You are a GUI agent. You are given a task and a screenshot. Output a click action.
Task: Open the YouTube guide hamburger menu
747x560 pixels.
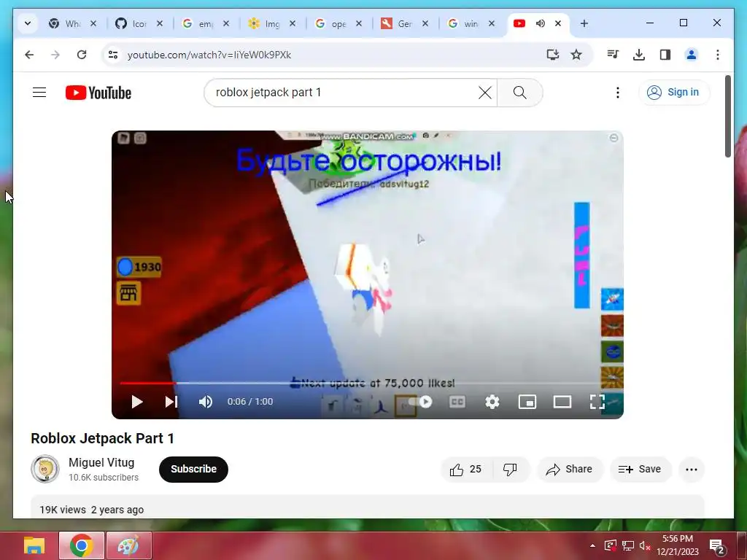point(39,93)
